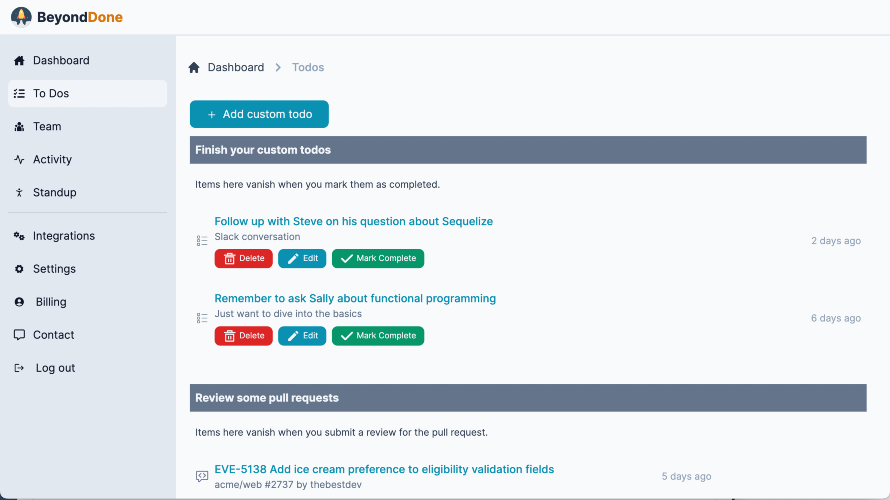Click the pull request icon beside EVE-5138
The image size is (890, 500).
click(x=202, y=476)
